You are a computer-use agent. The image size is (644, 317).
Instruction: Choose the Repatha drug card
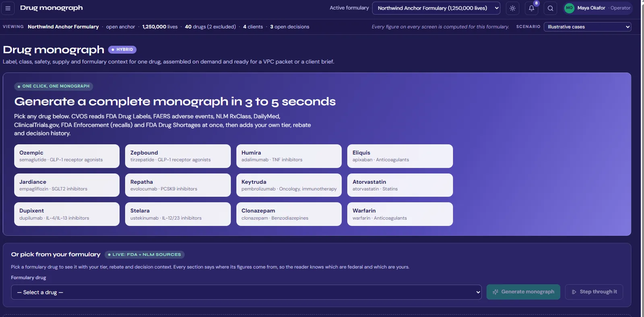point(178,185)
